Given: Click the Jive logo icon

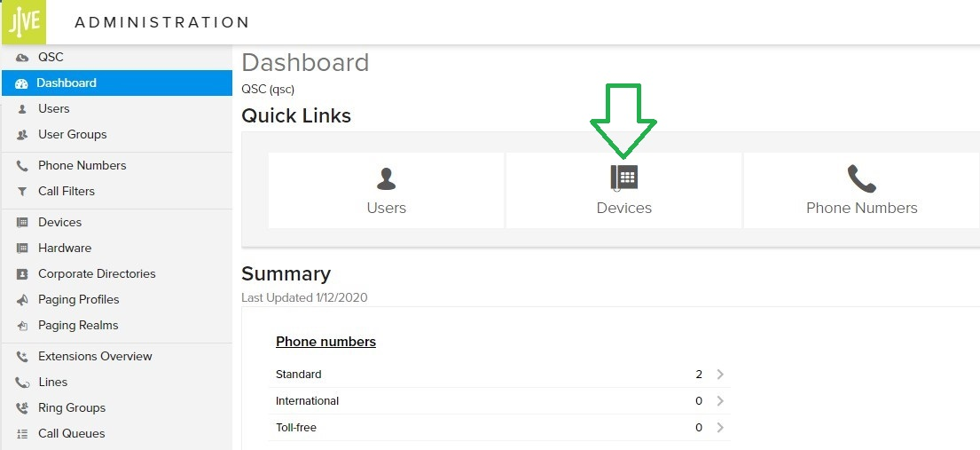Looking at the screenshot, I should pos(24,21).
